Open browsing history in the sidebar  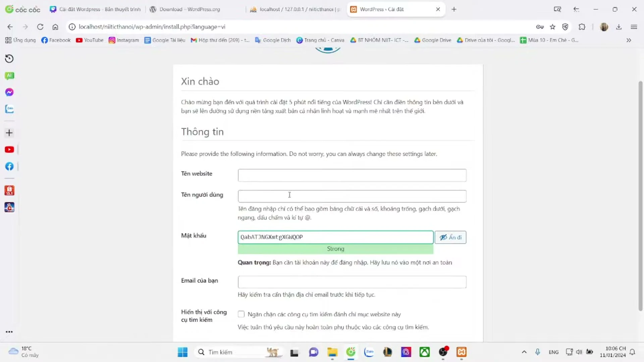click(9, 58)
